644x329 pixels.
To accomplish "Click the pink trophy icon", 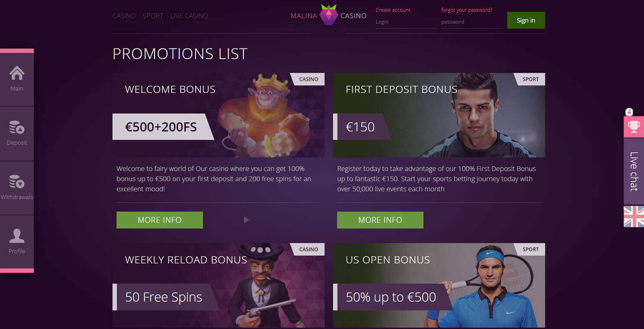I will coord(634,127).
